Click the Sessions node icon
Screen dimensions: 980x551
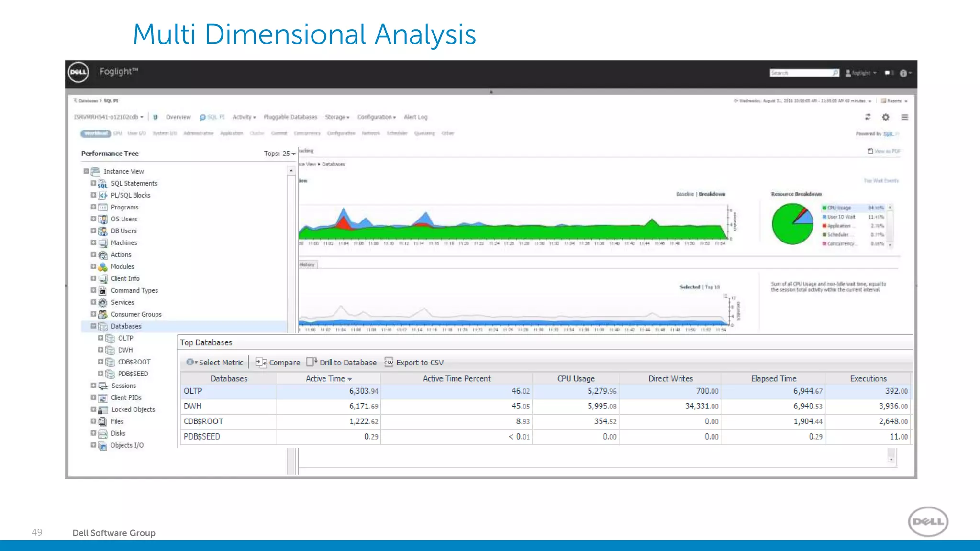tap(102, 386)
